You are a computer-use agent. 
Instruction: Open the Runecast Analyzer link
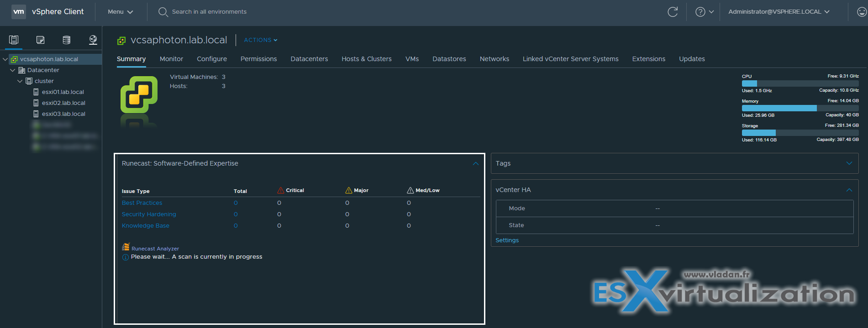(x=155, y=249)
